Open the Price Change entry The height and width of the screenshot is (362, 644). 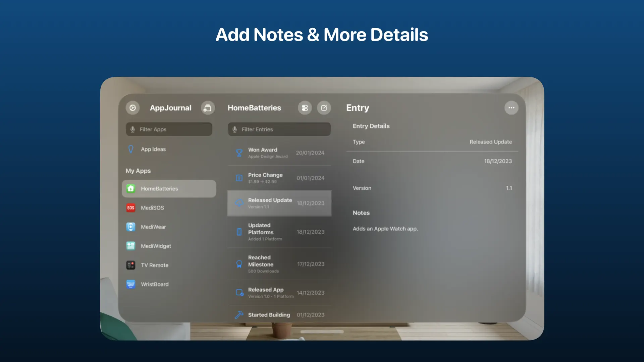coord(279,178)
